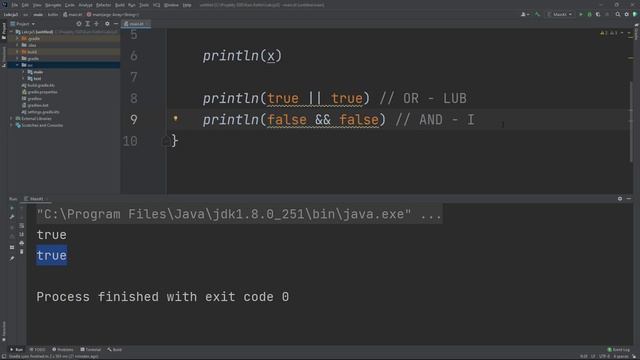
Task: Print the console output with the printer icon
Action: click(22, 243)
